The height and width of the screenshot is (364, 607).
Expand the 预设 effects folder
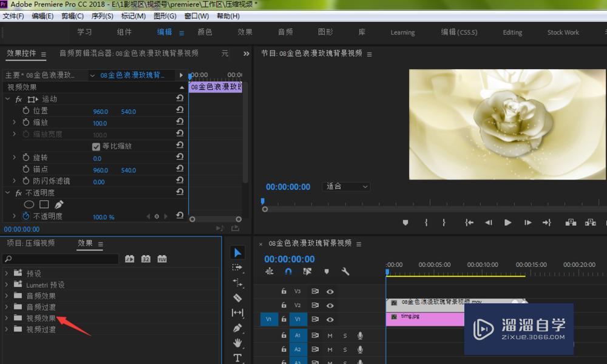[7, 273]
